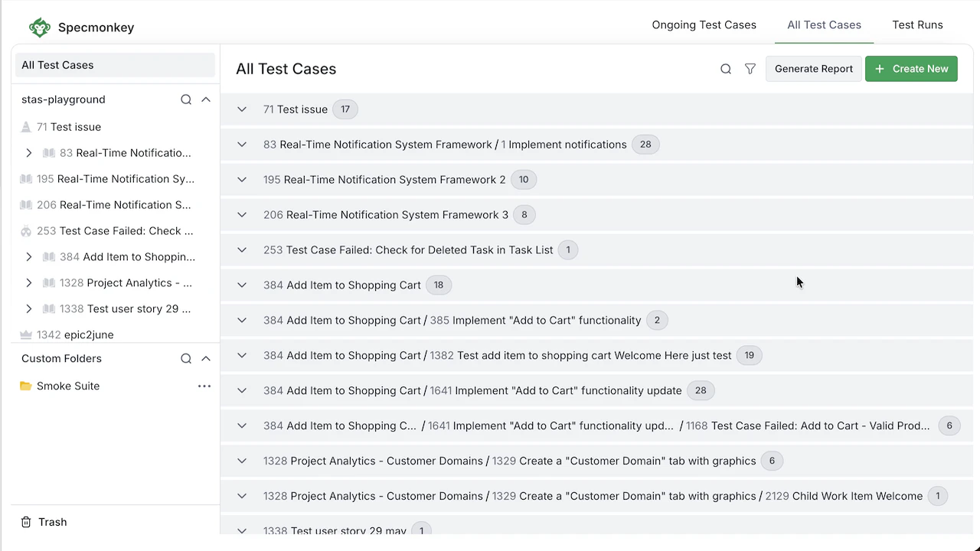Switch to Ongoing Test Cases tab
The width and height of the screenshot is (980, 551).
point(704,25)
